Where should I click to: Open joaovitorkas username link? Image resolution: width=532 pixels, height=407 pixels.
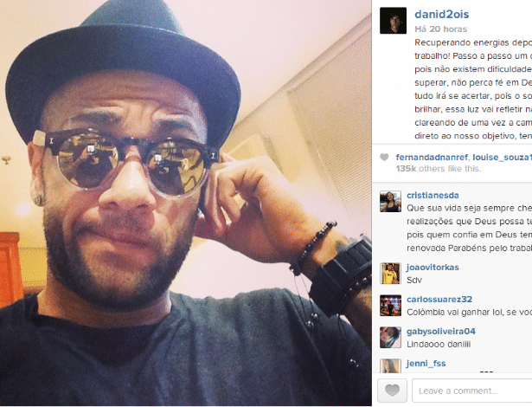pyautogui.click(x=433, y=268)
